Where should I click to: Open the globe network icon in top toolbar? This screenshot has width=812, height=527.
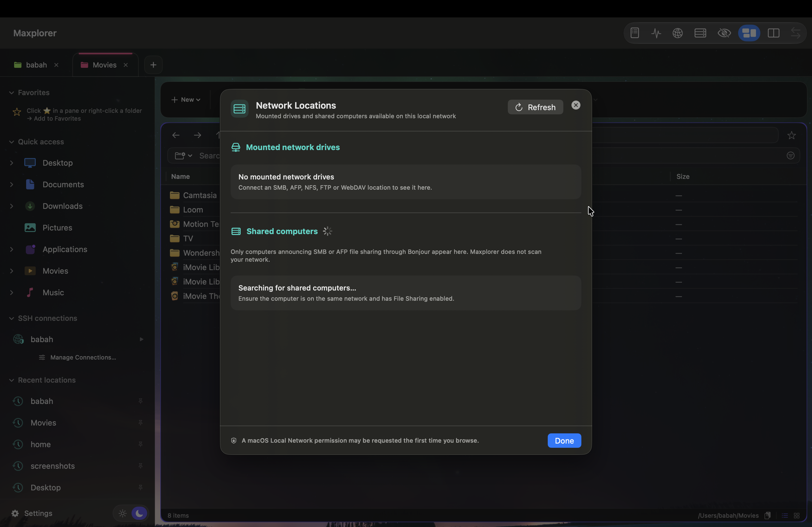(x=677, y=33)
